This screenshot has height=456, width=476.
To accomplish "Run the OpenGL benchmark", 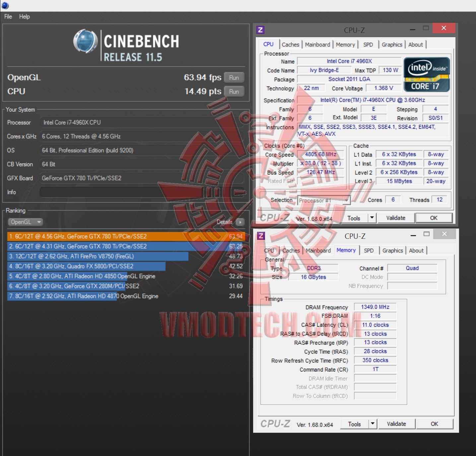I will (x=234, y=78).
